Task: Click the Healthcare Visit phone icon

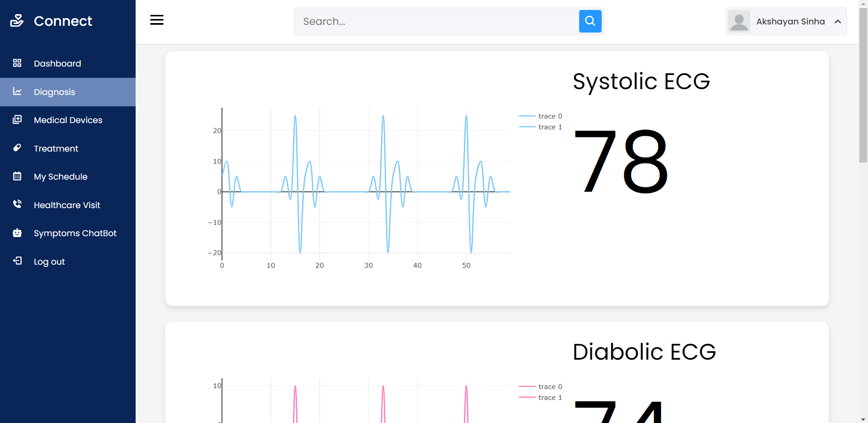Action: coord(17,204)
